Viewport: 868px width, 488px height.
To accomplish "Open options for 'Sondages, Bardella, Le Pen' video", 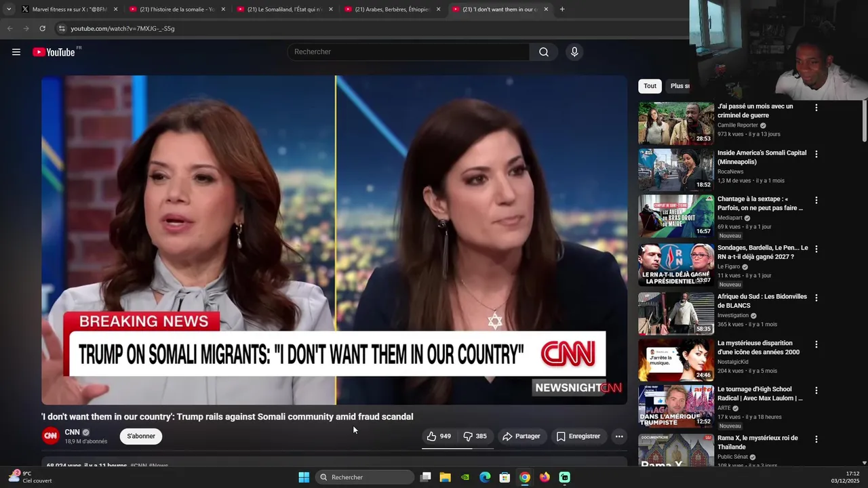I will point(816,249).
